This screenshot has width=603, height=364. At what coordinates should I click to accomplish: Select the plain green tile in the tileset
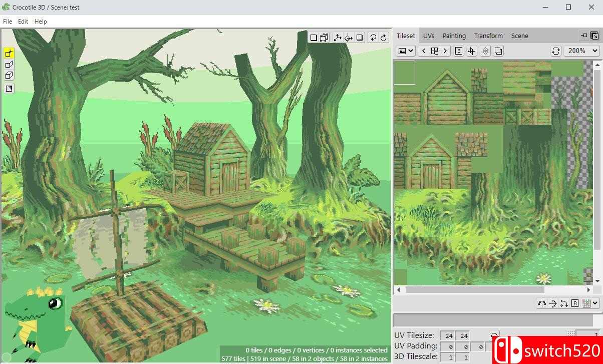coord(405,73)
